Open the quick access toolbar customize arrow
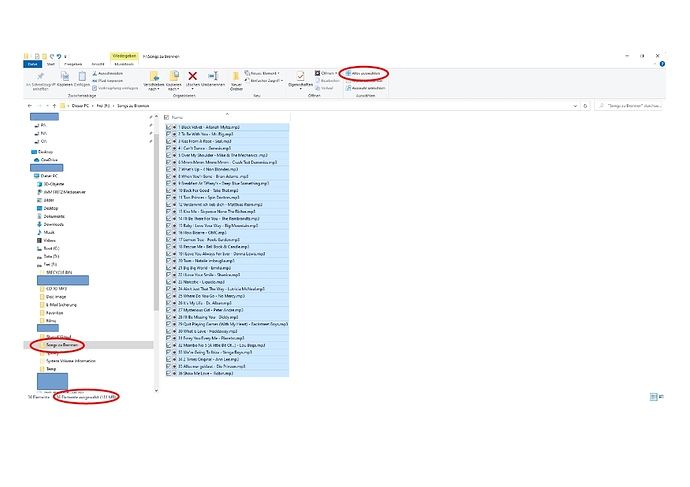This screenshot has height=487, width=690. (66, 56)
